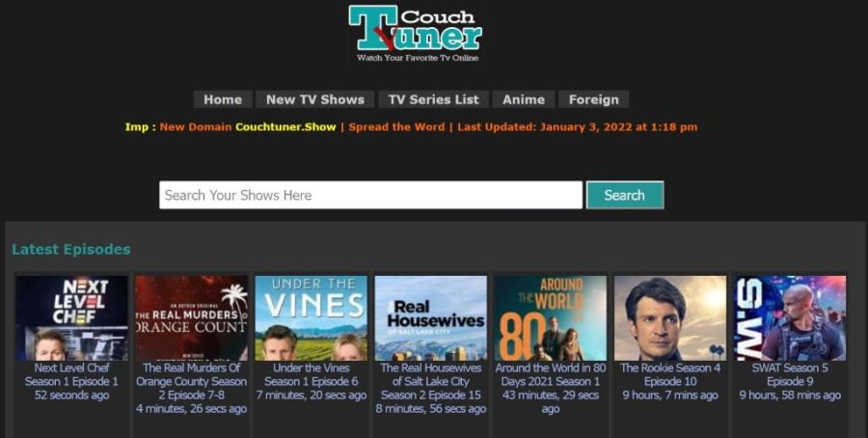Click Real Murders Of Orange County episode title
Viewport: 868px width, 438px height.
[192, 381]
